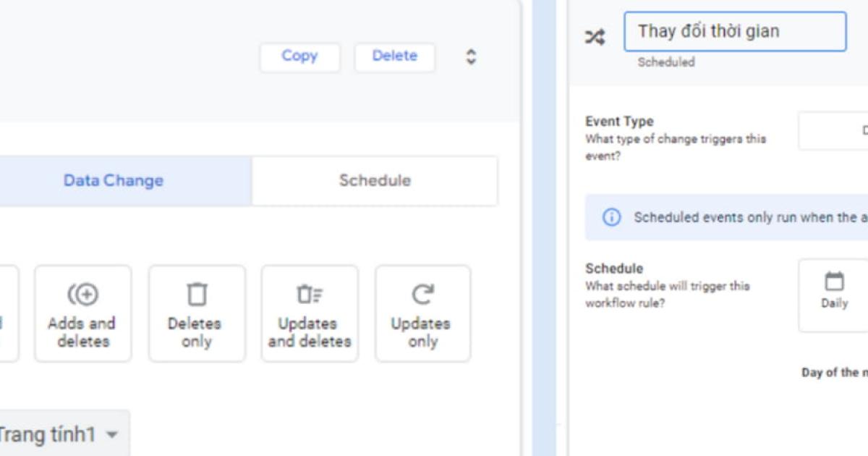Viewport: 868px width, 456px height.
Task: Select Updates and deletes change type
Action: pyautogui.click(x=310, y=313)
